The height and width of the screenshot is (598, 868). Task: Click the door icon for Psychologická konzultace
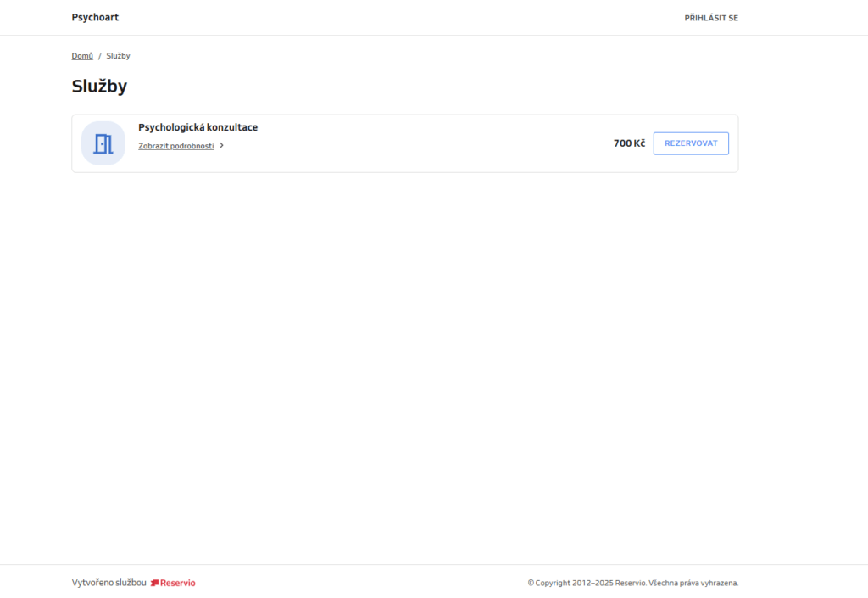(103, 143)
